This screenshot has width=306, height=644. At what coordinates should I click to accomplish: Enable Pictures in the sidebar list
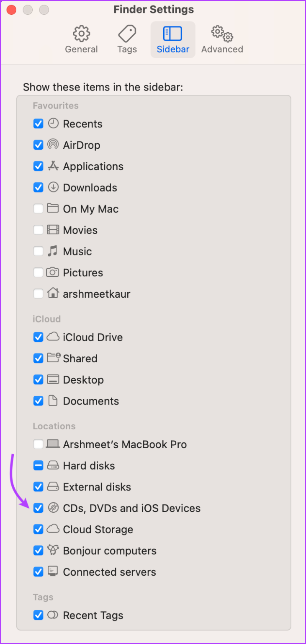point(38,272)
